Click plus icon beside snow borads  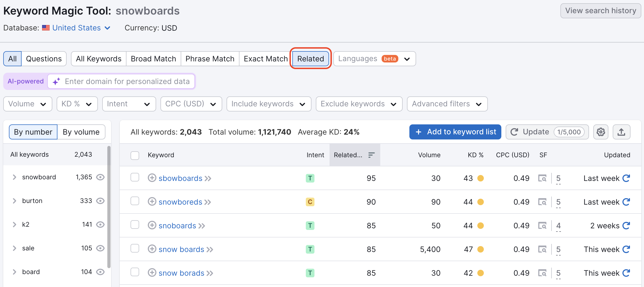click(x=152, y=273)
